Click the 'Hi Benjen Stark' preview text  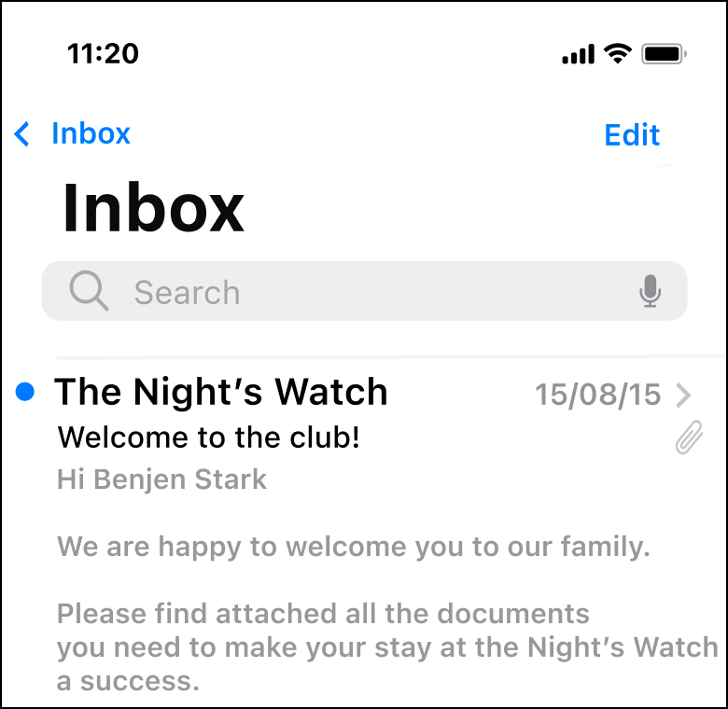(x=161, y=480)
